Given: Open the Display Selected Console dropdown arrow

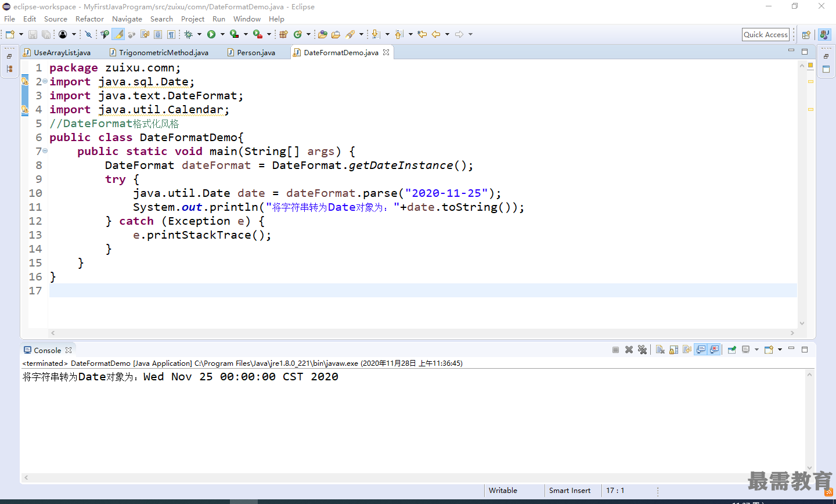Looking at the screenshot, I should (x=756, y=350).
